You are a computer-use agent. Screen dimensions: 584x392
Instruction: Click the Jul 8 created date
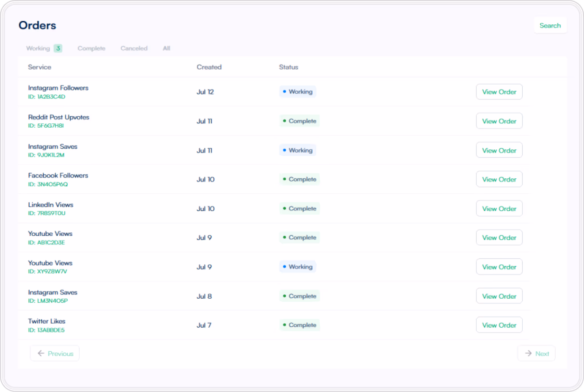204,296
